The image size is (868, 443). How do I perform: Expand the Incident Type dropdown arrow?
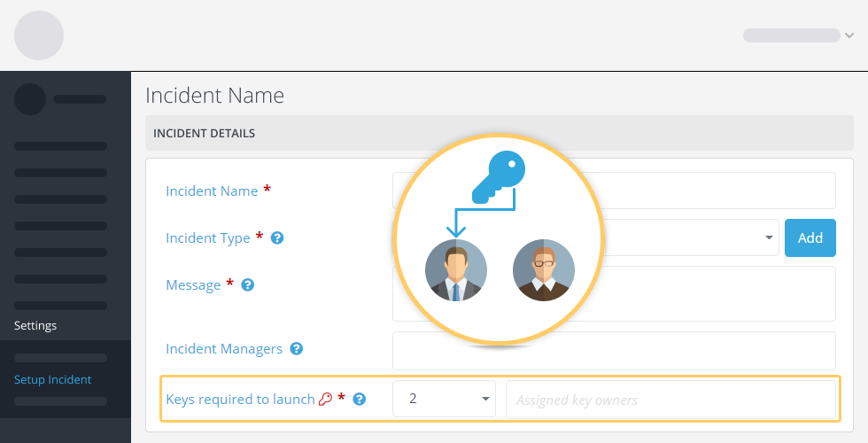coord(769,237)
